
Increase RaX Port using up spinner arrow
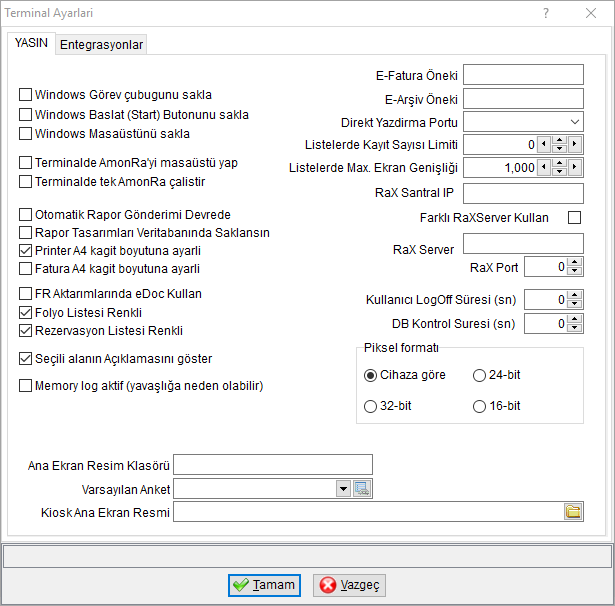coord(575,262)
